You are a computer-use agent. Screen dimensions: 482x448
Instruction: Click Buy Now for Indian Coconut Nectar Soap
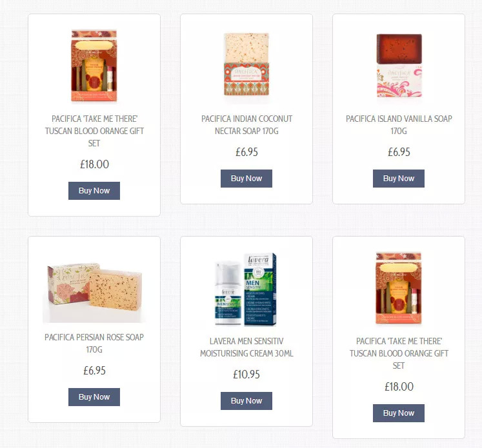tap(246, 179)
